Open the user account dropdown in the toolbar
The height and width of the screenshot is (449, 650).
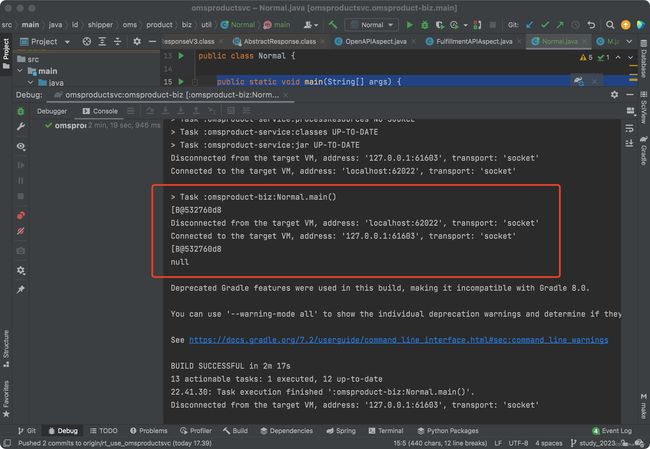point(310,25)
